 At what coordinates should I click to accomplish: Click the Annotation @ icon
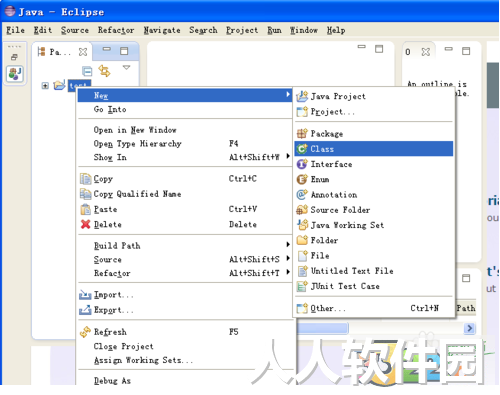302,194
